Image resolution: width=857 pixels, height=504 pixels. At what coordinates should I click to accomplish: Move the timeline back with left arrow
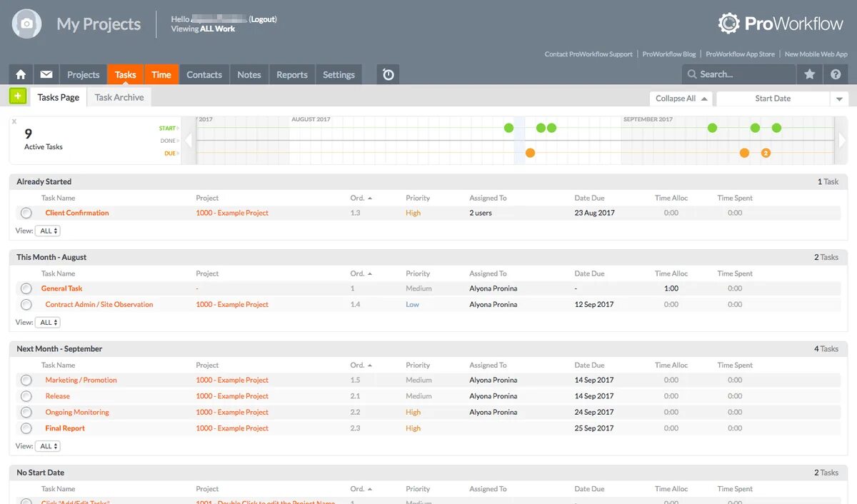(189, 141)
